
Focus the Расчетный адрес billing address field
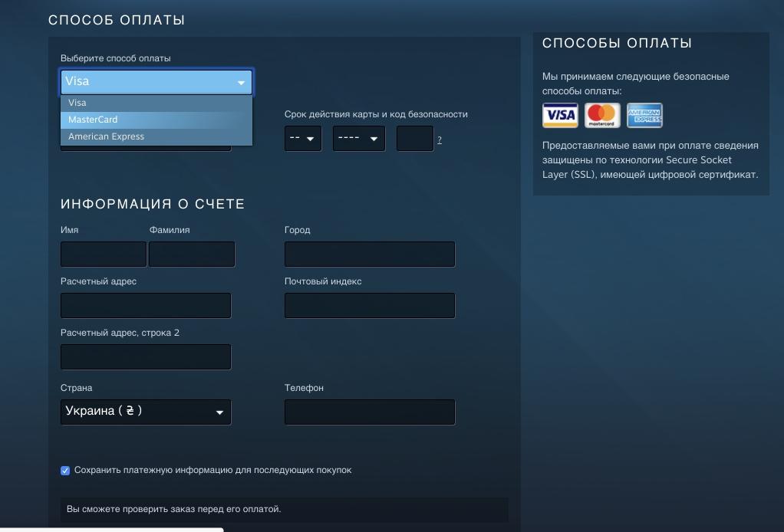point(146,306)
